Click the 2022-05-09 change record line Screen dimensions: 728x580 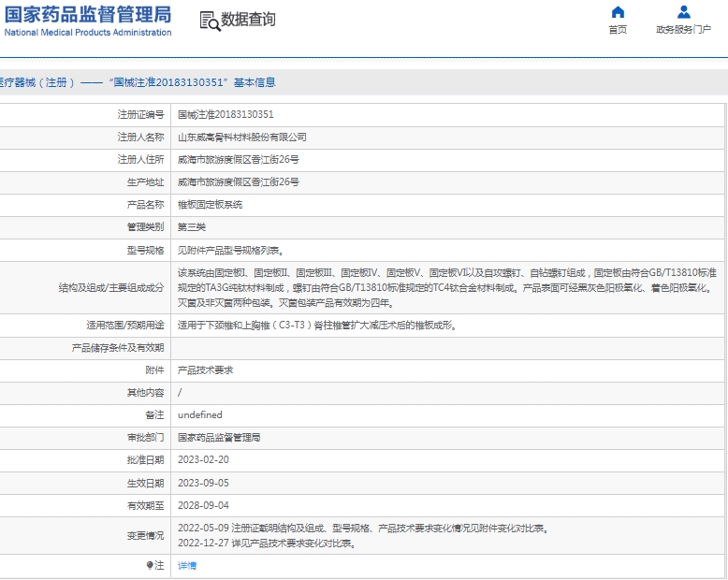coord(364,528)
